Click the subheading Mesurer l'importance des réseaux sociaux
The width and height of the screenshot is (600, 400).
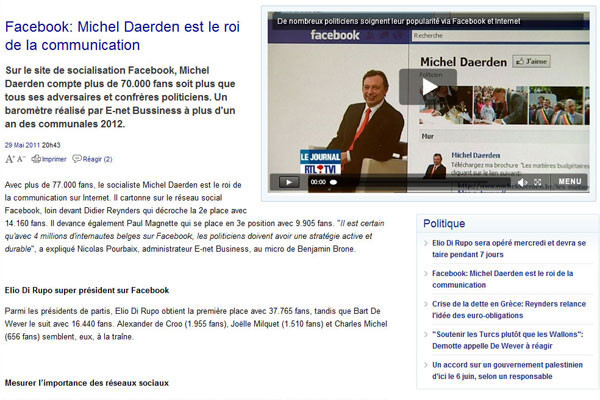point(86,383)
